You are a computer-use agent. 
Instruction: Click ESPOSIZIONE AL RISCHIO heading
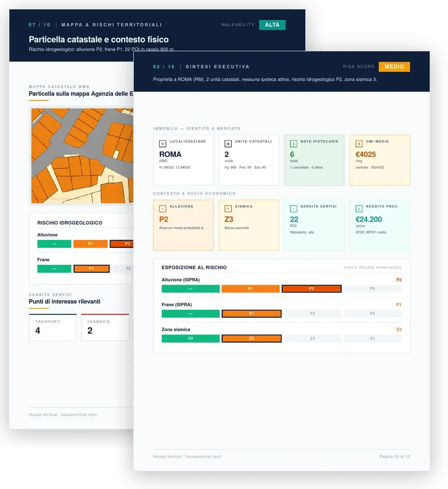click(x=194, y=267)
